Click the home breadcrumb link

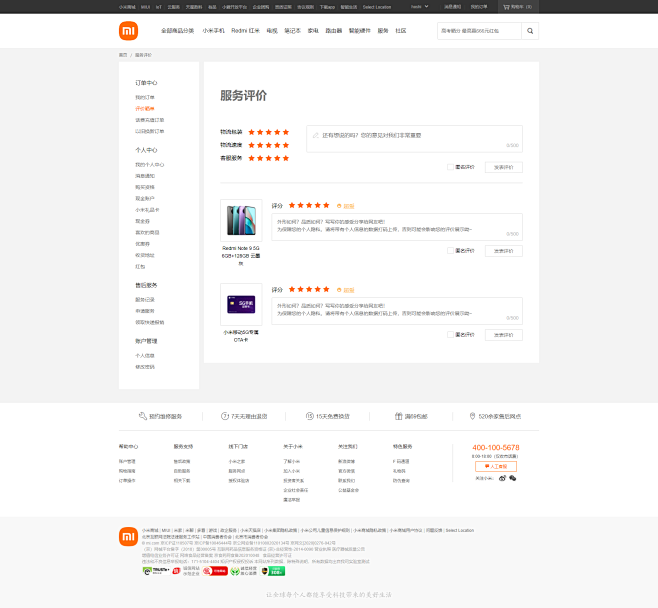tap(123, 55)
